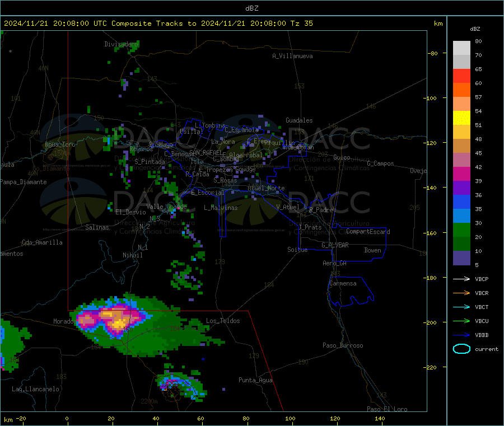Click the Punta_Agua map label
This screenshot has height=426, width=504.
click(255, 380)
